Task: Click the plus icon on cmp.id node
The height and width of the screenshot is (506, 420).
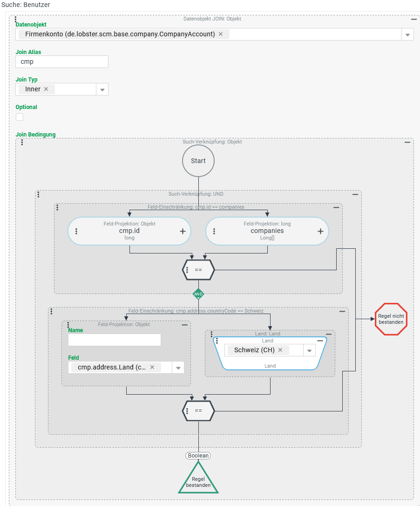Action: pos(183,231)
